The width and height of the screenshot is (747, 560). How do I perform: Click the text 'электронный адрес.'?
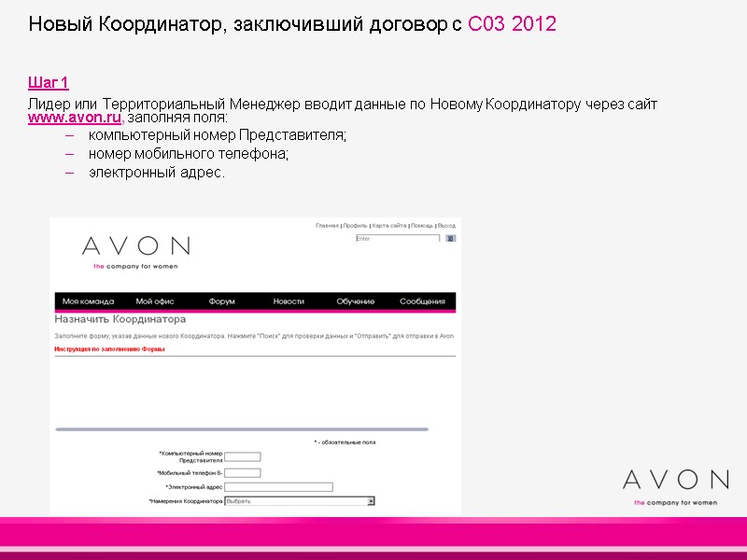click(x=157, y=172)
